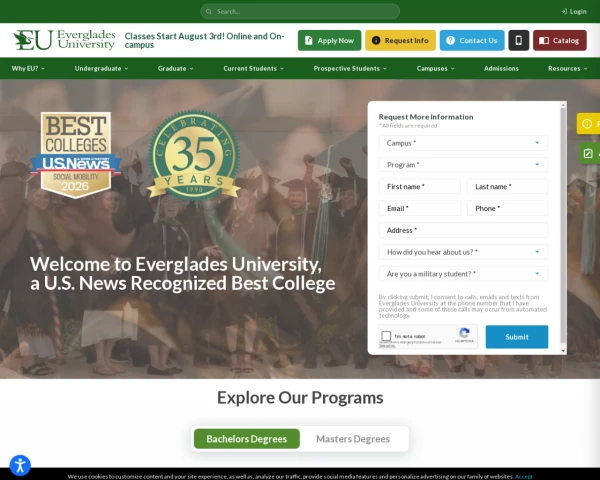Expand the Current Students menu
The width and height of the screenshot is (600, 480).
pyautogui.click(x=254, y=69)
